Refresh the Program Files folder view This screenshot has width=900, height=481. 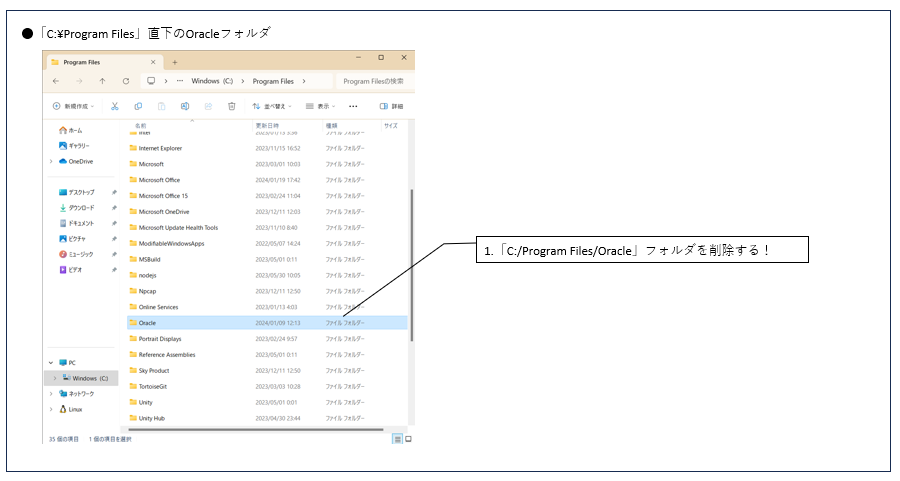pos(126,82)
